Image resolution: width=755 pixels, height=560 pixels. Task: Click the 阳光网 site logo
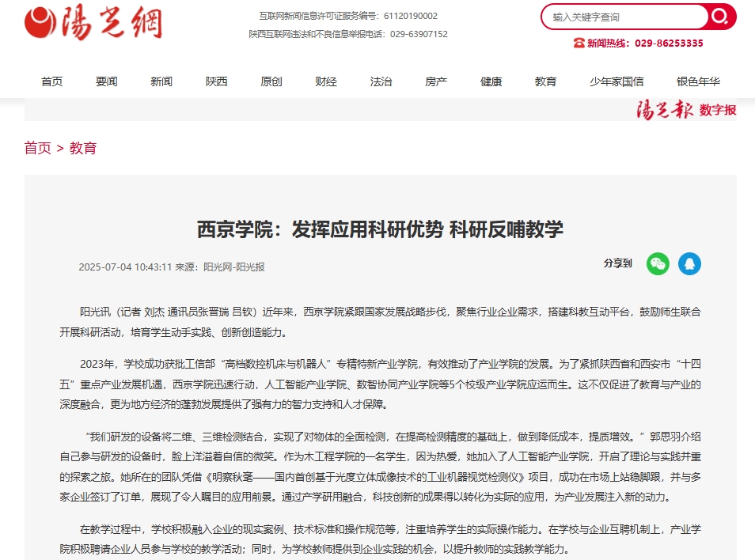[93, 23]
